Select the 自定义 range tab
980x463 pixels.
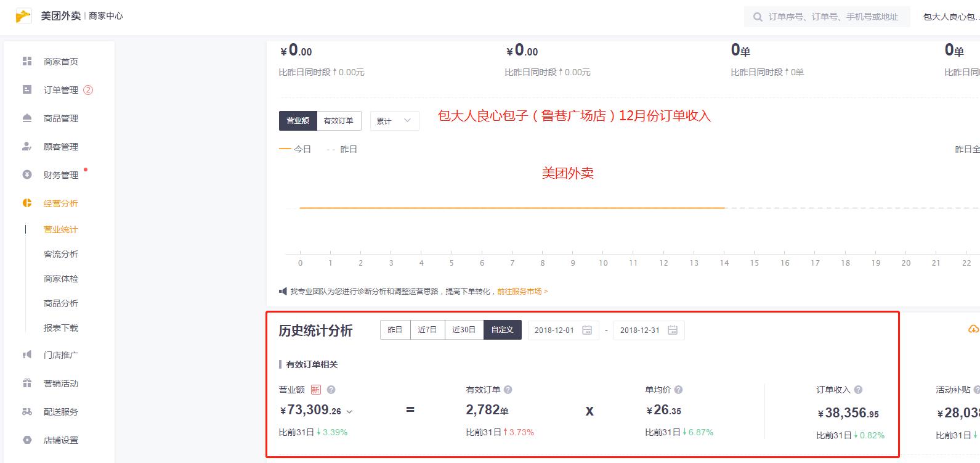pos(502,330)
